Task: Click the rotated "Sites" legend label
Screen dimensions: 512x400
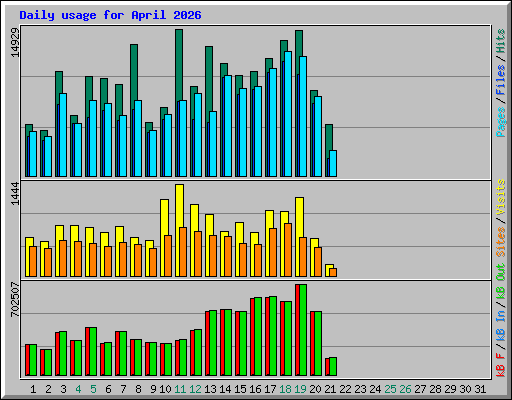Action: 501,242
